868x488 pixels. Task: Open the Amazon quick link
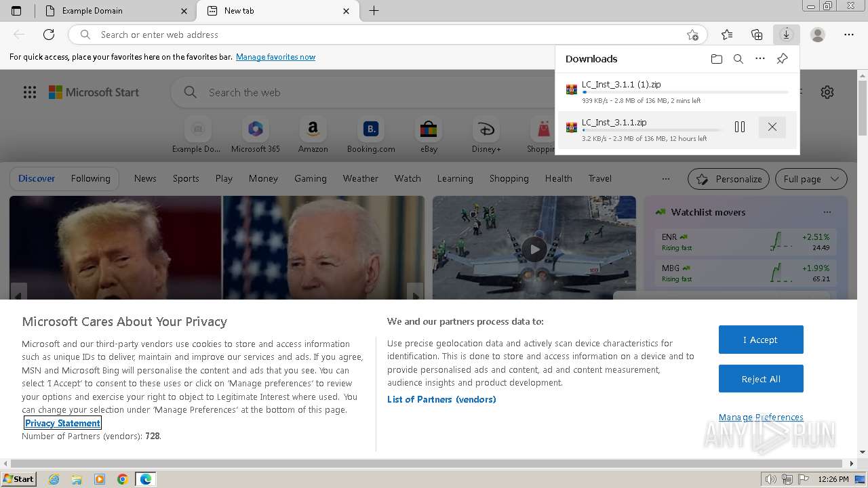(x=313, y=136)
